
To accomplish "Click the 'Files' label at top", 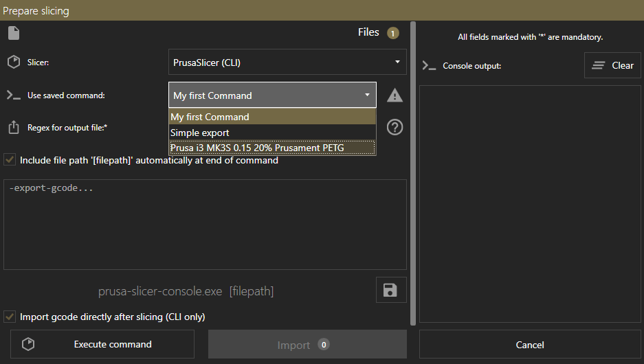I will 368,32.
